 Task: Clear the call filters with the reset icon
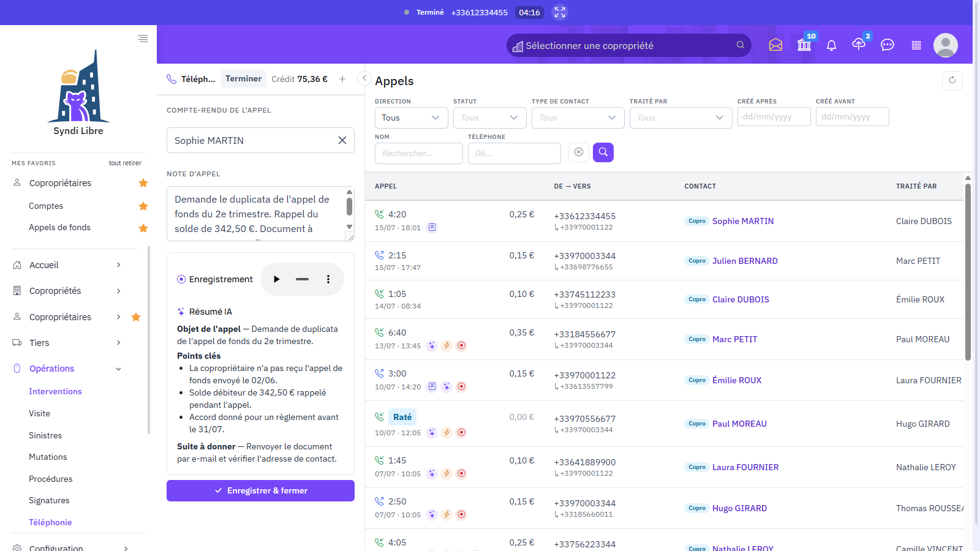point(579,152)
